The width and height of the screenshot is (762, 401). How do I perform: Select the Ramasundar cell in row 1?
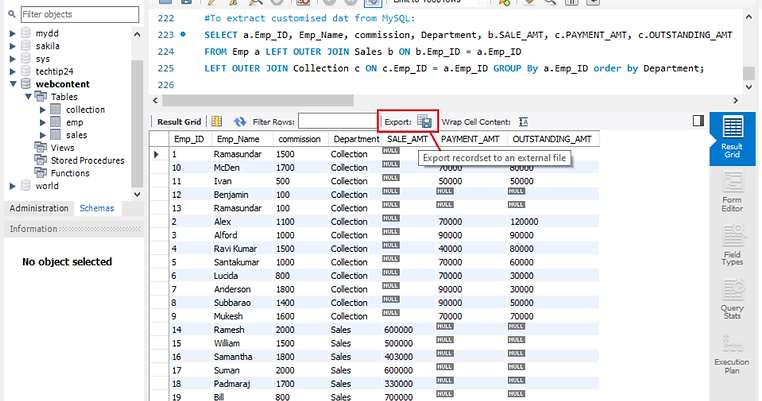[242, 154]
